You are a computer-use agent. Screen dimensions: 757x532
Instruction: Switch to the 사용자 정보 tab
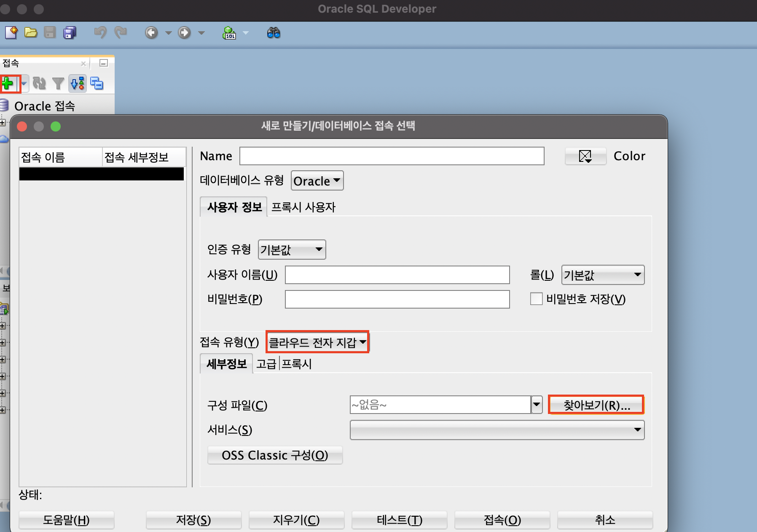(234, 207)
